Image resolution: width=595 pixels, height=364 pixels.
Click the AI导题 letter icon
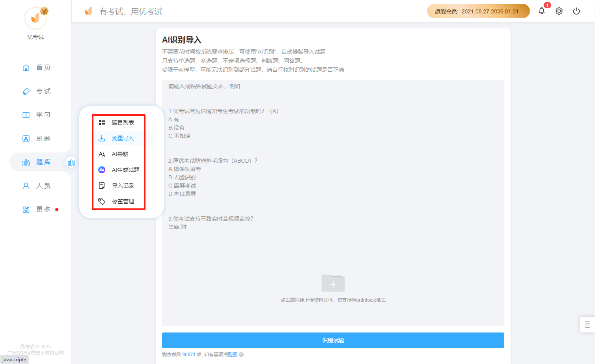coord(102,154)
